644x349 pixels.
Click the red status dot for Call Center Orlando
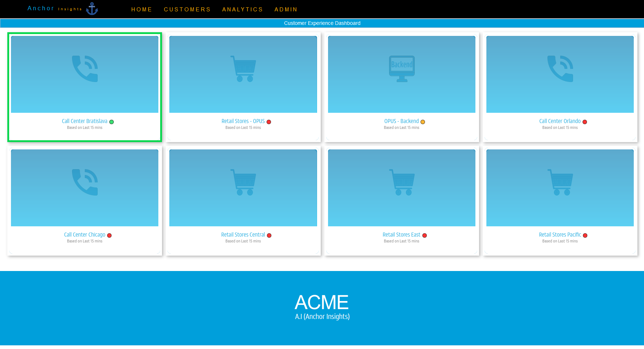[x=585, y=122]
